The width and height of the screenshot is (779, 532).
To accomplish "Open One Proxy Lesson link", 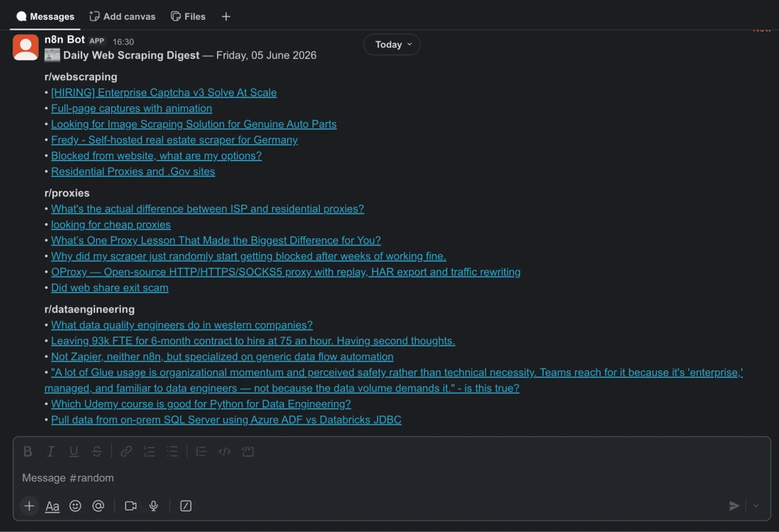I will pyautogui.click(x=216, y=240).
